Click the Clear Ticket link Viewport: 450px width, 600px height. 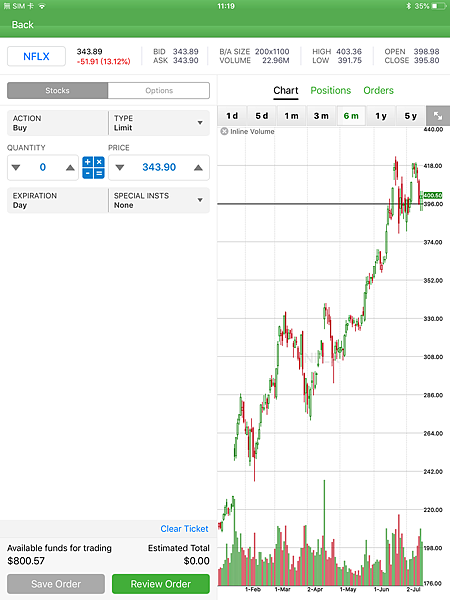click(x=184, y=529)
